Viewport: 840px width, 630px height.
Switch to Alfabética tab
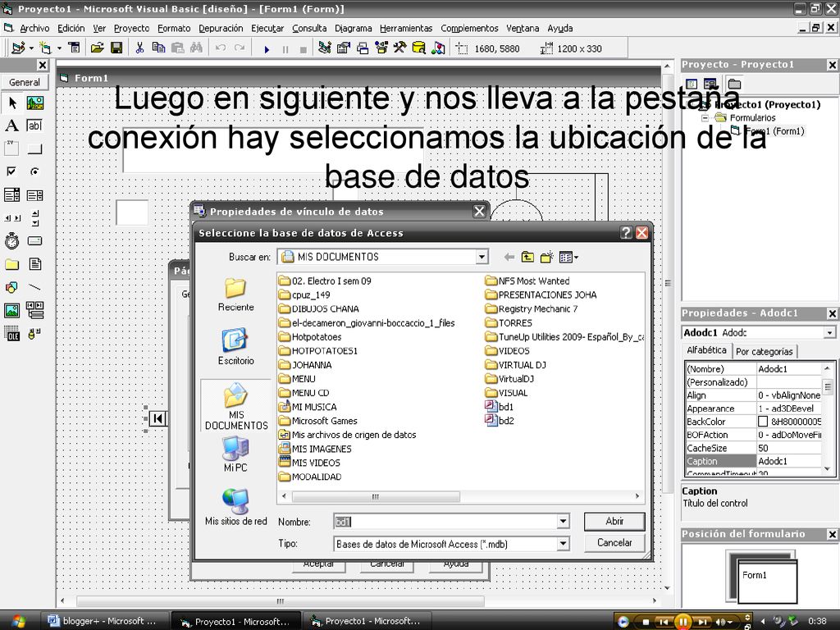coord(706,349)
